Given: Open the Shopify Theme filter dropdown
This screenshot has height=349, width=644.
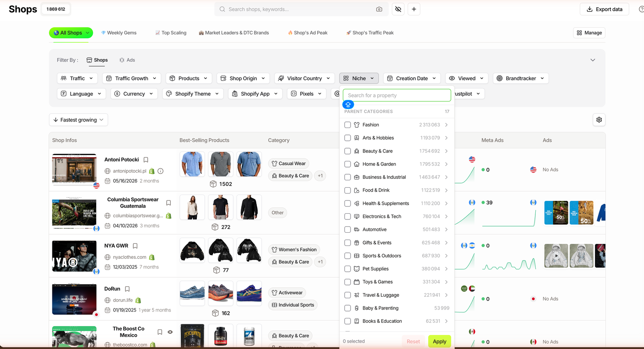Looking at the screenshot, I should pyautogui.click(x=193, y=94).
